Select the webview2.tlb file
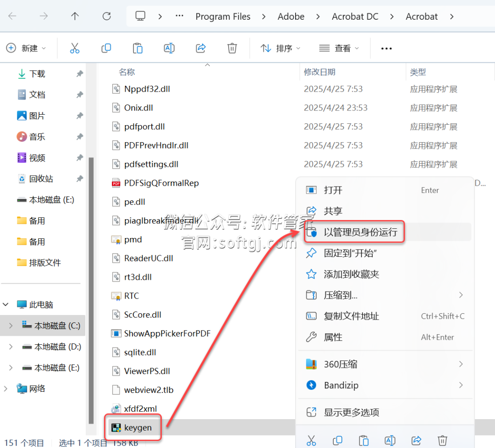This screenshot has height=448, width=495. pos(148,390)
